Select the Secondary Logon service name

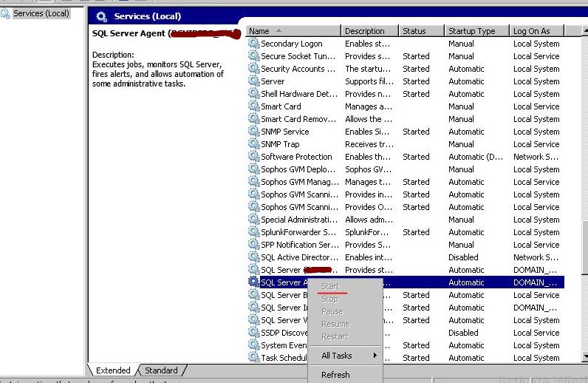(291, 44)
